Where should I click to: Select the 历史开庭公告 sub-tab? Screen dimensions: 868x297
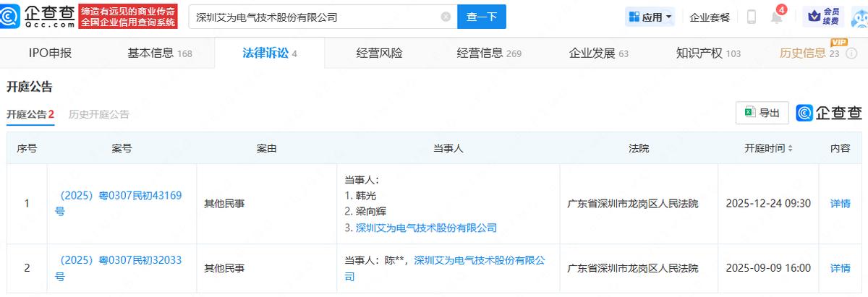[x=99, y=114]
